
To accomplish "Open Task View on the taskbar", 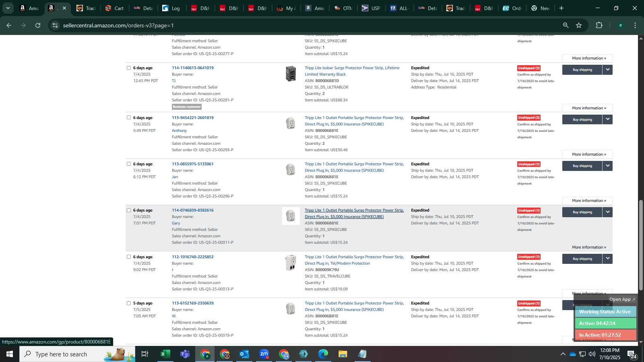I will 145,354.
